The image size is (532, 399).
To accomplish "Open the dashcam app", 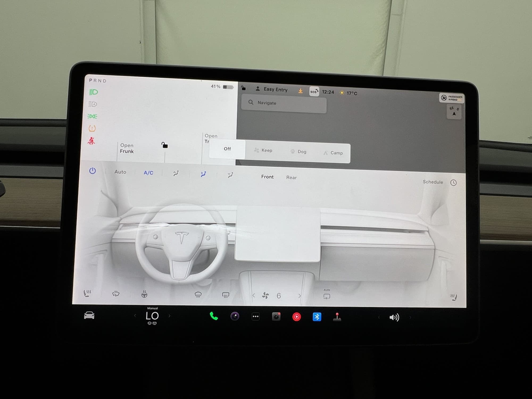I will [276, 317].
